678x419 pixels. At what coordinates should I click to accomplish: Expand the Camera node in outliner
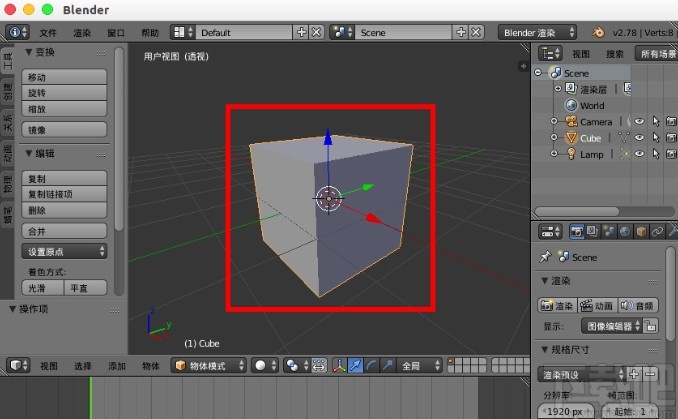pyautogui.click(x=554, y=122)
